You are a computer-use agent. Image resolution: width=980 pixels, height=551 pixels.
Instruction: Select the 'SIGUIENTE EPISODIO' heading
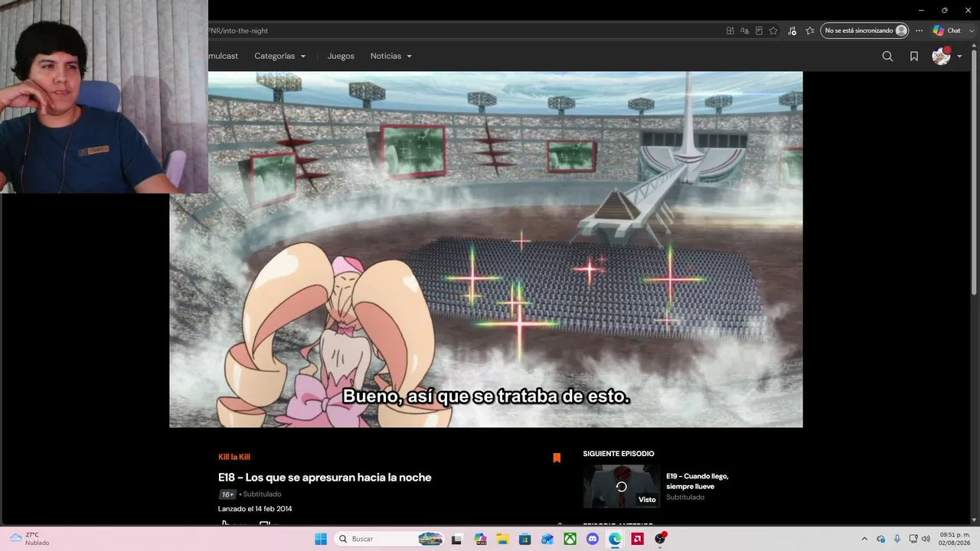[619, 454]
